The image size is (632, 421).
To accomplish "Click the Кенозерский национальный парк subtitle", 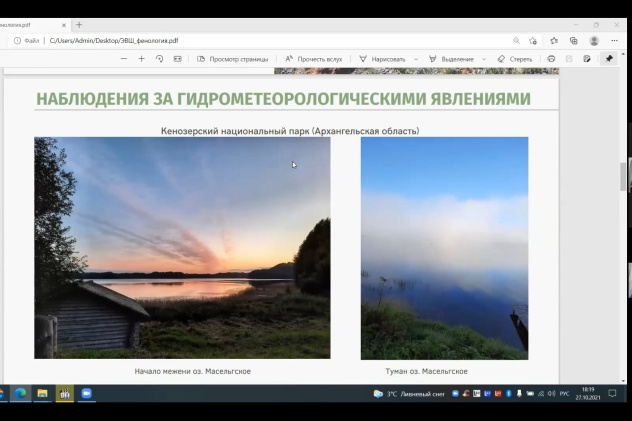I will point(290,131).
